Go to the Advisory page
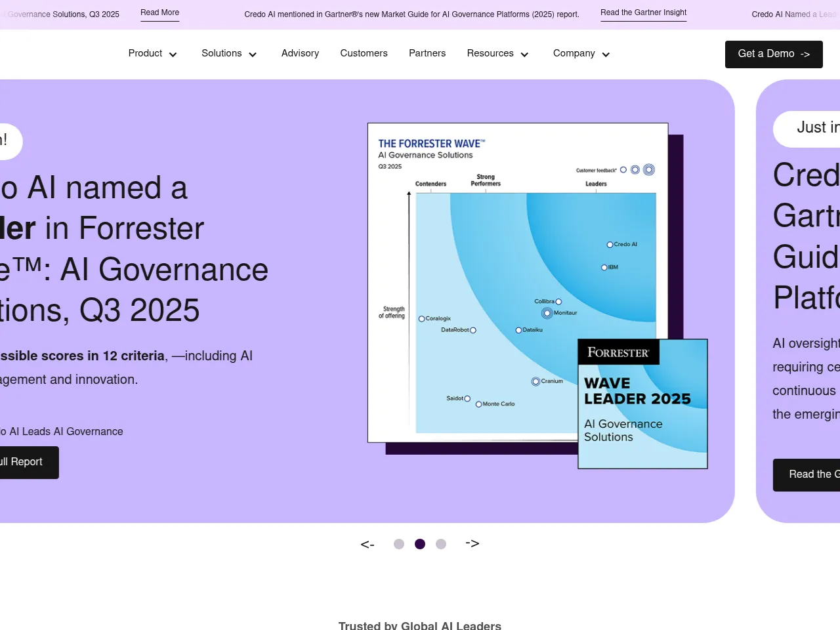This screenshot has height=630, width=840. click(x=300, y=54)
